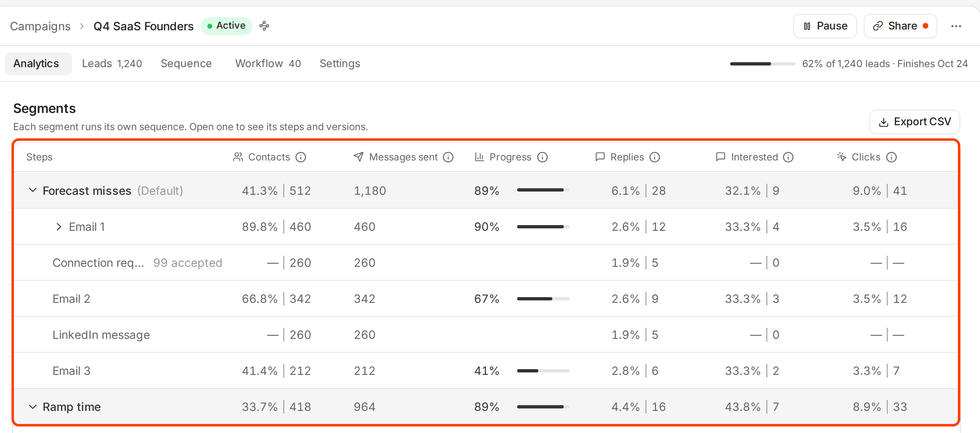980x433 pixels.
Task: Select the Connection request step row
Action: pos(486,263)
